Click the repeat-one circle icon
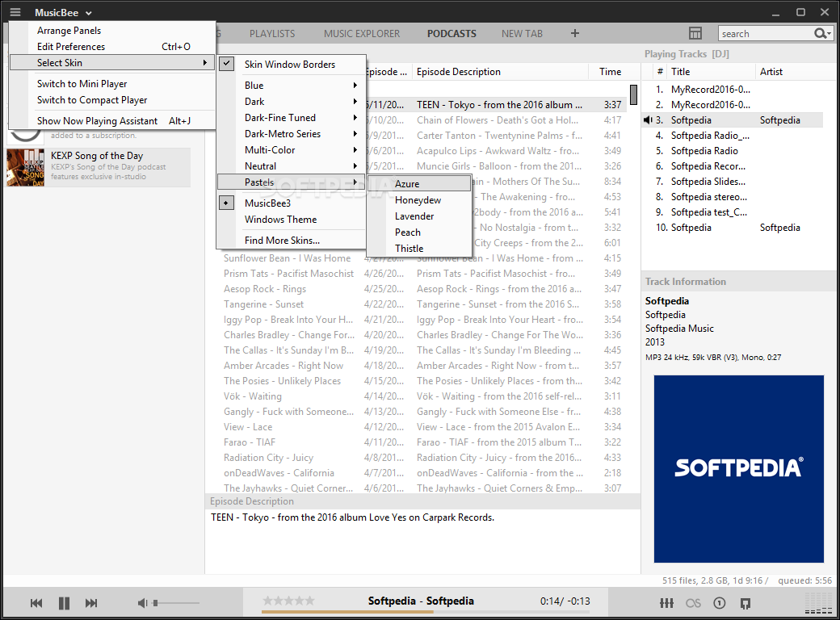 pyautogui.click(x=720, y=603)
